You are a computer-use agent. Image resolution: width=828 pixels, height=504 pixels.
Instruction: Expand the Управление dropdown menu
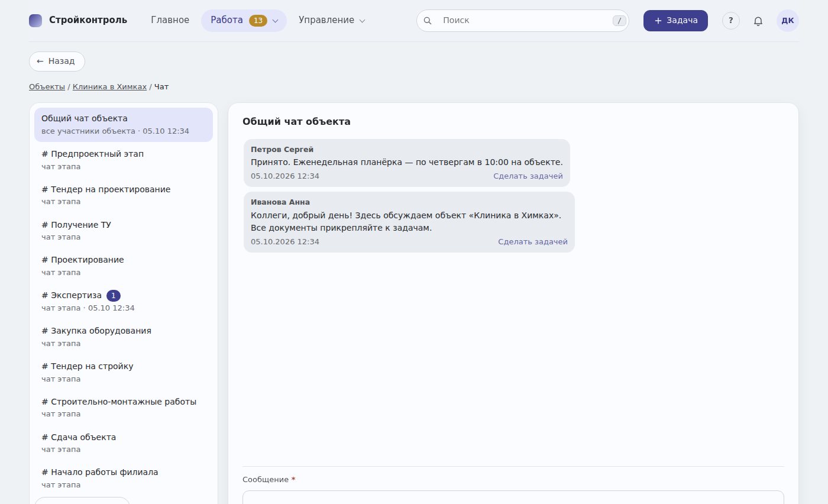click(x=332, y=20)
